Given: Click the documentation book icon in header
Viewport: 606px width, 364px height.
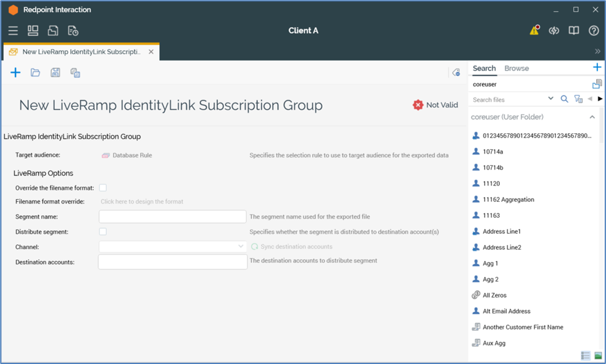Looking at the screenshot, I should [574, 31].
